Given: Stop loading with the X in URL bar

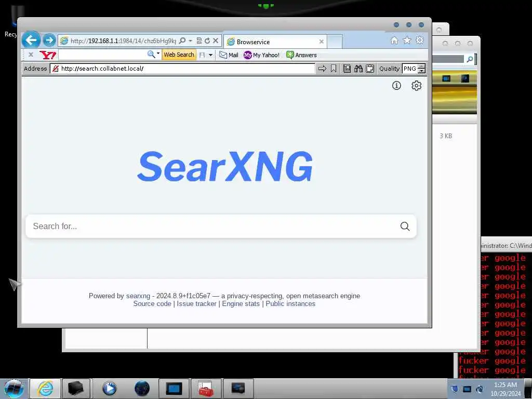Looking at the screenshot, I should tap(216, 41).
